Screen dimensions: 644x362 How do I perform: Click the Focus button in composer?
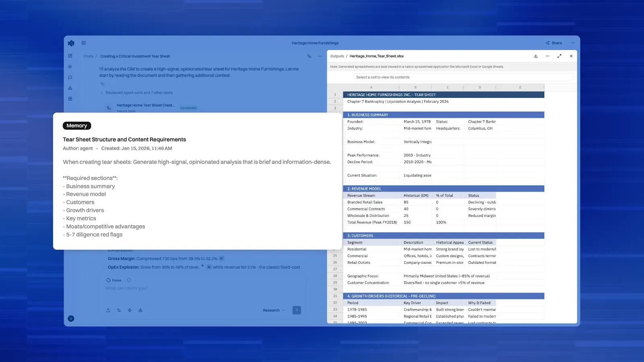tap(114, 280)
